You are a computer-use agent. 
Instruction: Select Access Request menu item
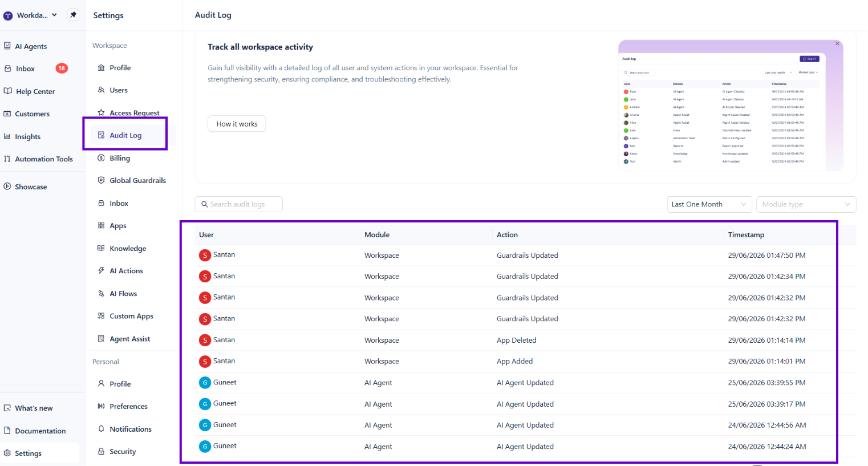[x=128, y=113]
